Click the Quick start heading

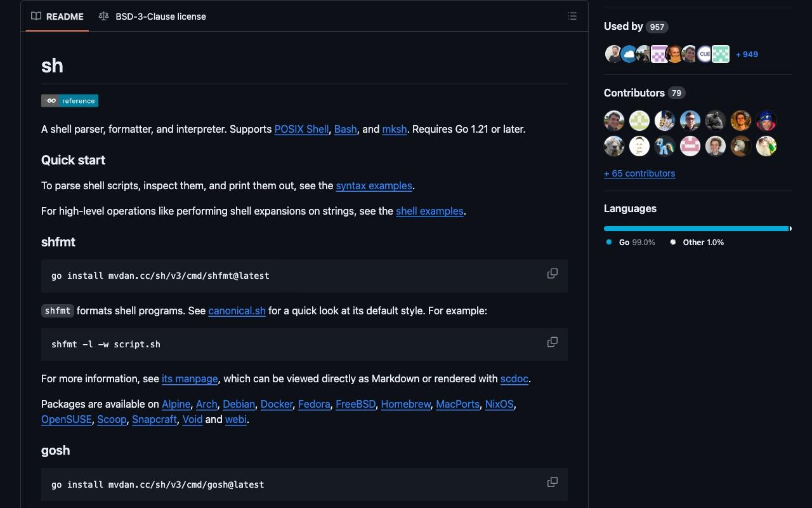point(73,160)
